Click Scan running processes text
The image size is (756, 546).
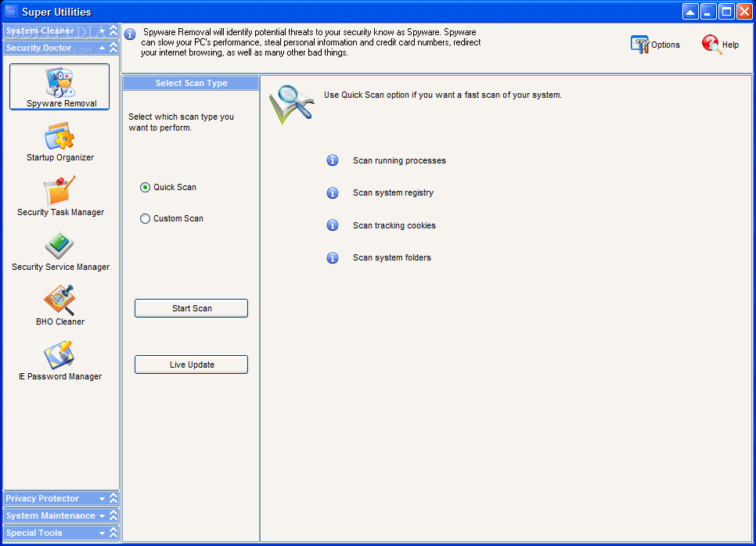pyautogui.click(x=399, y=160)
